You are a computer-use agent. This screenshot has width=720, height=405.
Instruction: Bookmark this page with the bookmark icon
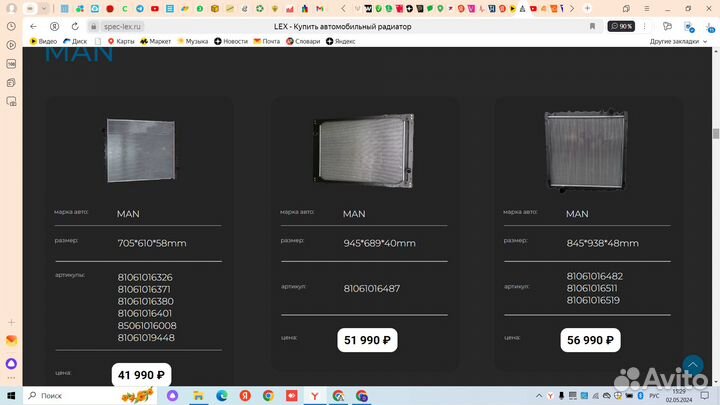click(x=592, y=27)
